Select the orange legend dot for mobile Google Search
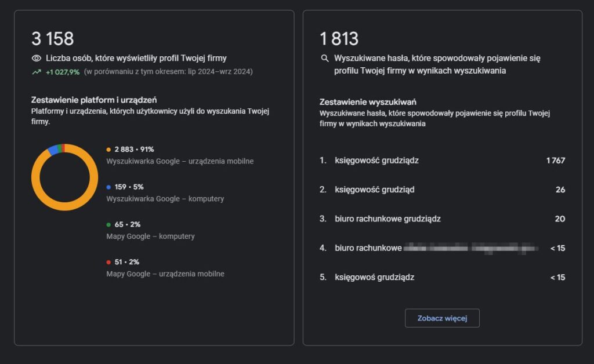This screenshot has height=364, width=594. 108,149
